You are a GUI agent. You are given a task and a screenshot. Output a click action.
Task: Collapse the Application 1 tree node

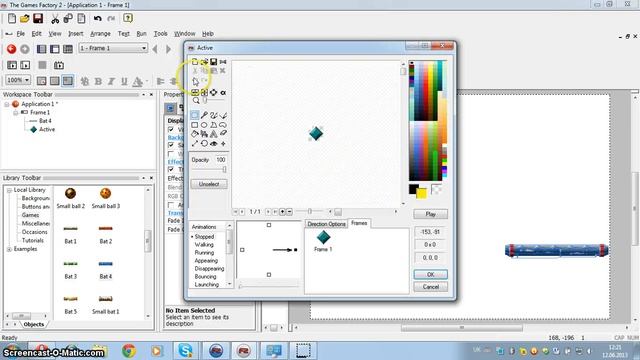tap(7, 104)
